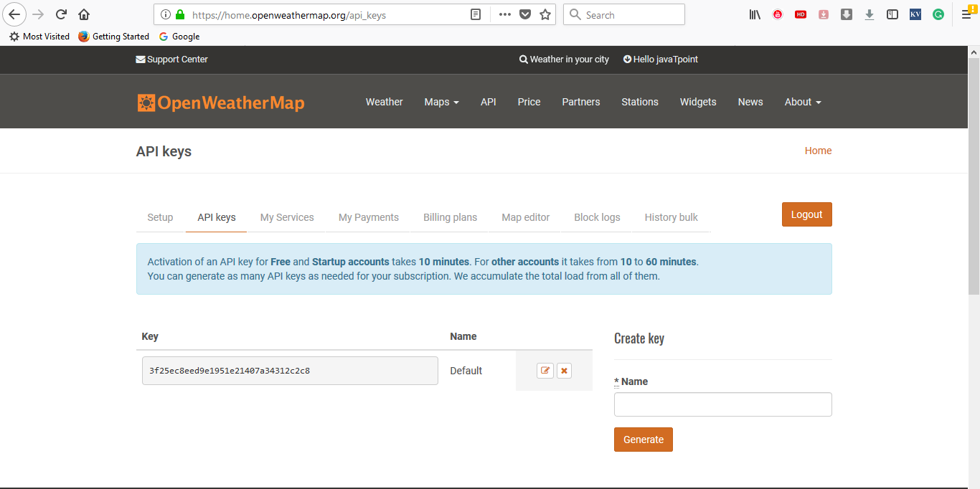Delete the Default API key
This screenshot has height=489, width=980.
click(564, 371)
